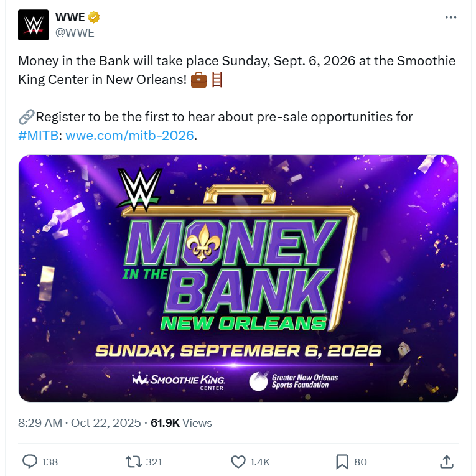
Task: Click the @WWE handle
Action: [75, 33]
